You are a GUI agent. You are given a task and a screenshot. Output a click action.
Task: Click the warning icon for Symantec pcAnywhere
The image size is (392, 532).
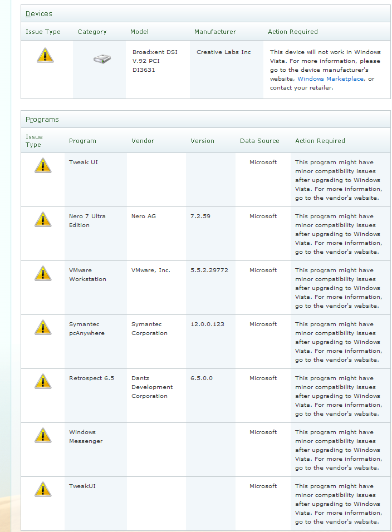43,327
